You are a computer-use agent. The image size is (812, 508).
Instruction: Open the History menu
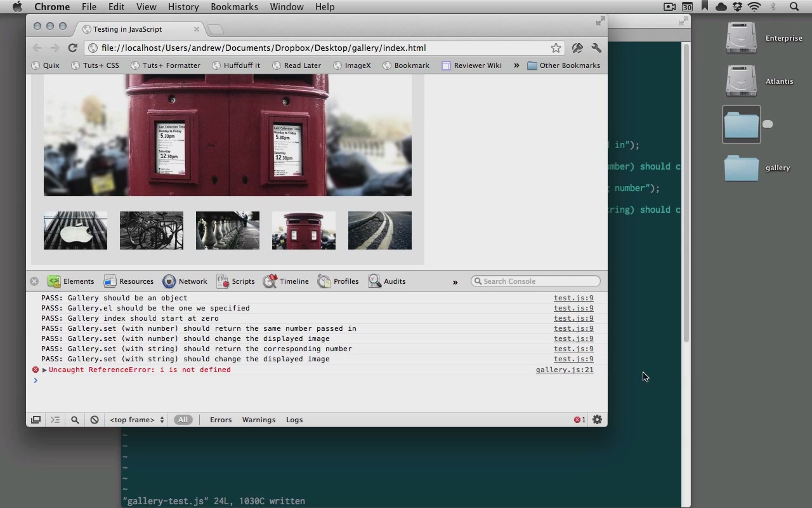coord(183,7)
